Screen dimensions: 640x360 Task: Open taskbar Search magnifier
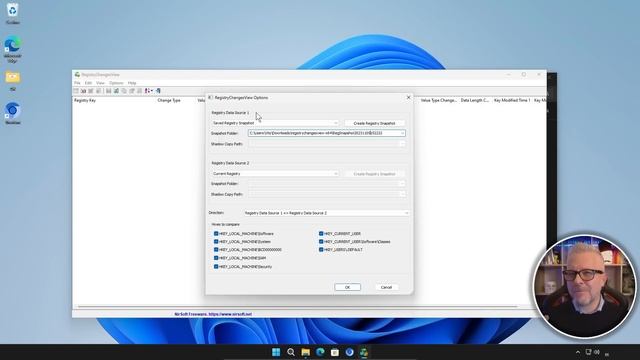291,352
